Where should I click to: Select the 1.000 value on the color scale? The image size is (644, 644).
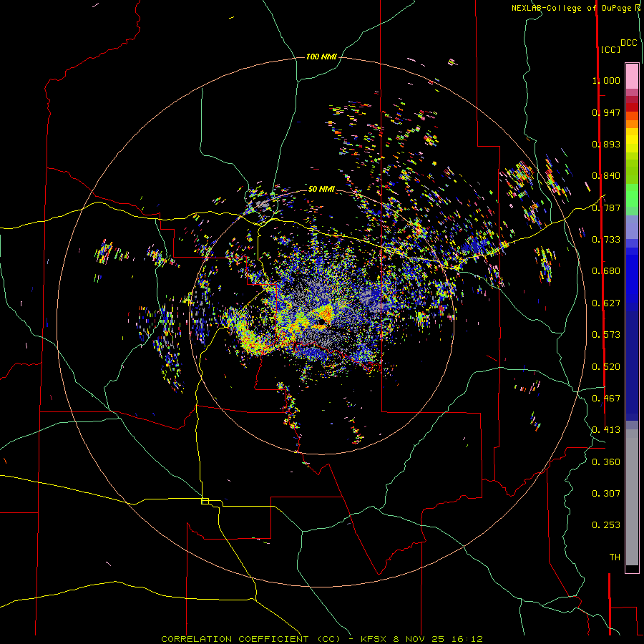(606, 80)
